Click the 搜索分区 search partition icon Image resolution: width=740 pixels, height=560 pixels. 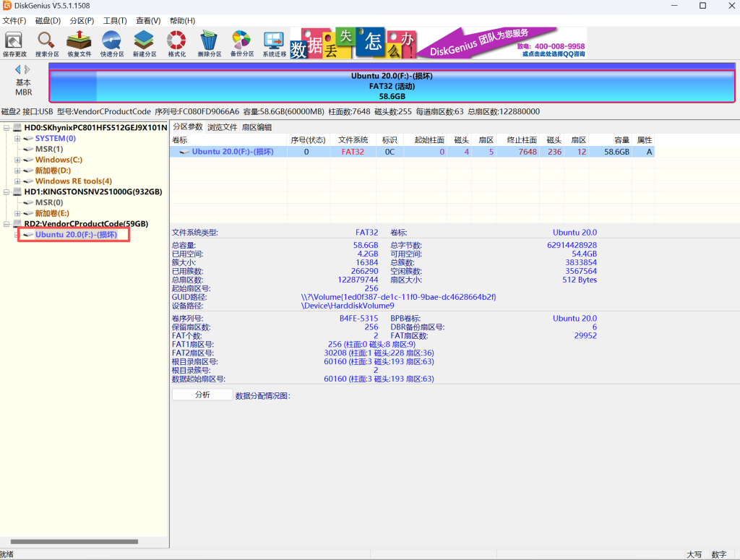(x=47, y=43)
